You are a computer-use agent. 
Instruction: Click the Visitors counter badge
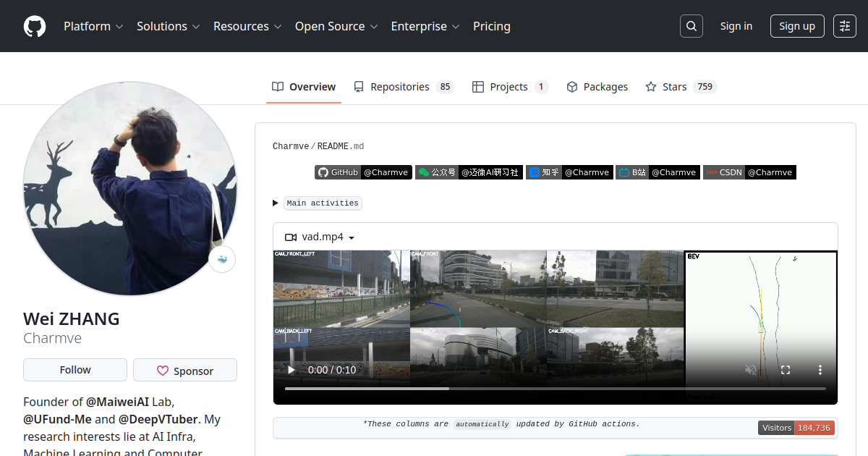pos(796,428)
